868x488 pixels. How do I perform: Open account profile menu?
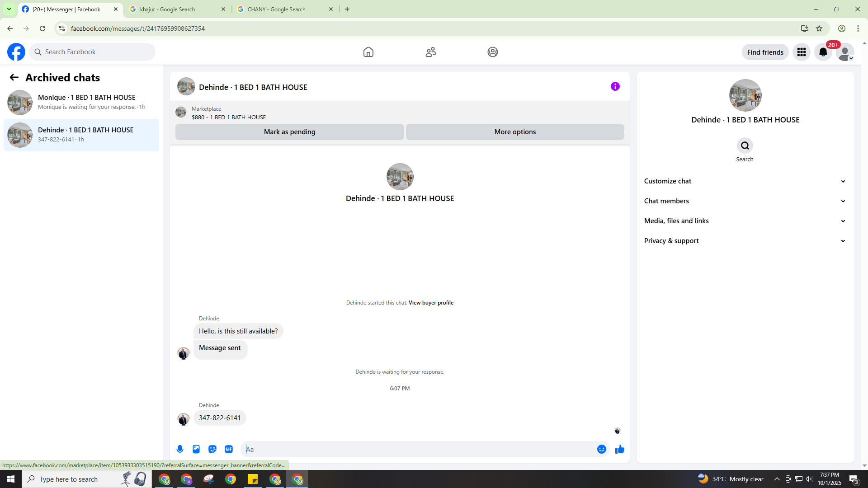point(845,52)
